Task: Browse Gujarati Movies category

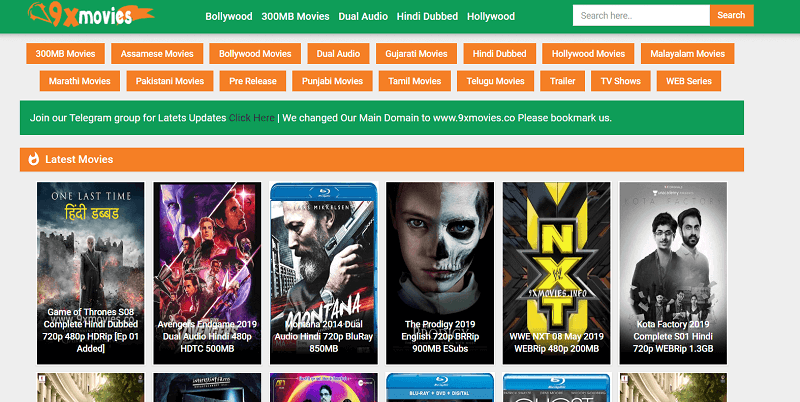Action: pos(416,54)
